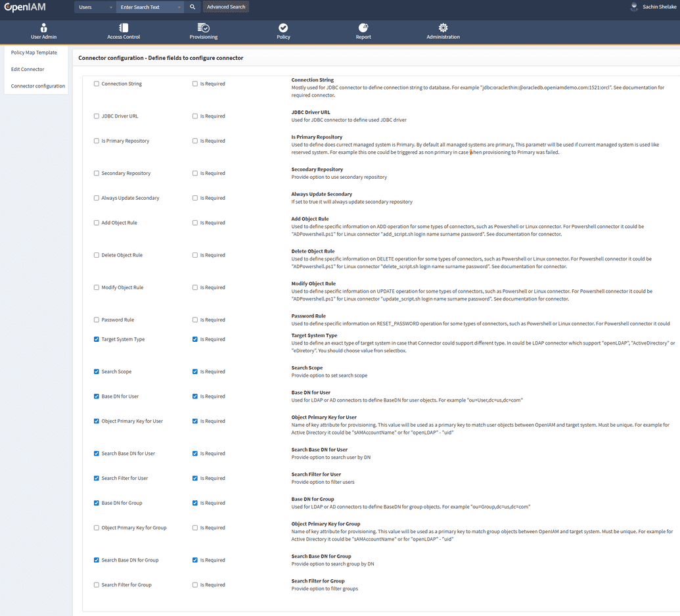Image resolution: width=680 pixels, height=616 pixels.
Task: Enable the Connection String checkbox
Action: coord(95,83)
